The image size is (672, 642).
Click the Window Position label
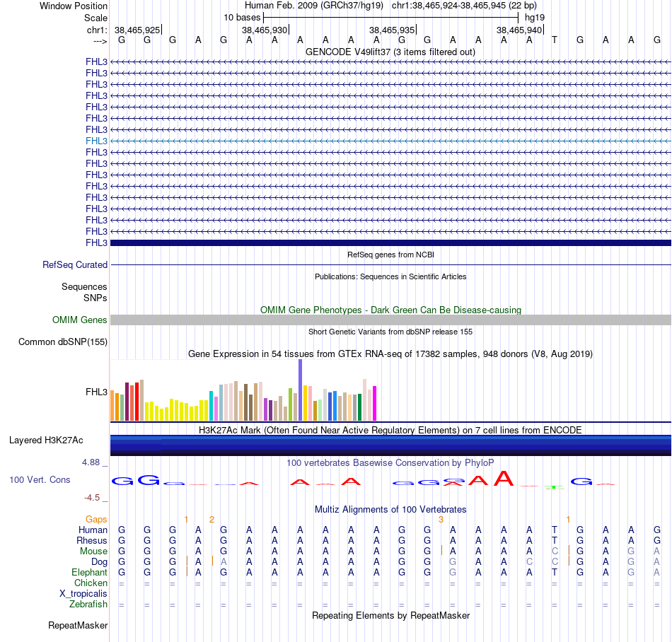[x=74, y=6]
